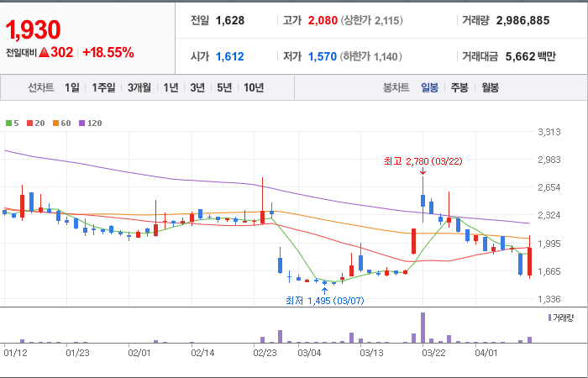Image resolution: width=588 pixels, height=378 pixels.
Task: Open the 월봉 monthly candle chart
Action: (x=490, y=87)
